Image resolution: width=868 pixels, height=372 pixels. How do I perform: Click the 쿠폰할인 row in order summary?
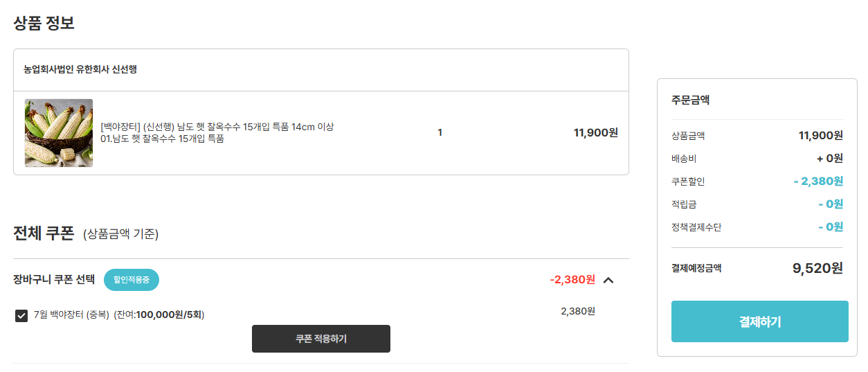(x=757, y=181)
